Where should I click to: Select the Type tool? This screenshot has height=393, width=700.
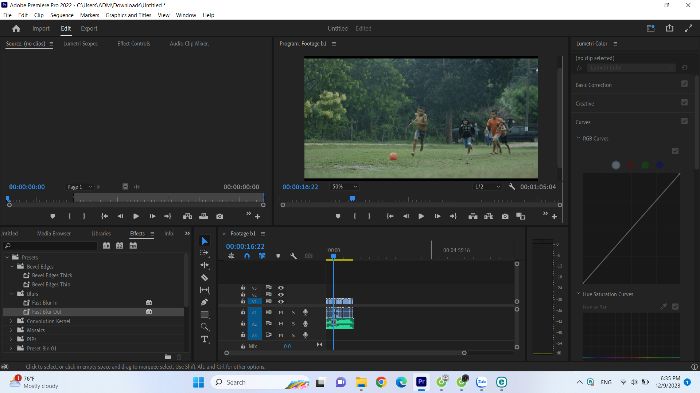[204, 339]
